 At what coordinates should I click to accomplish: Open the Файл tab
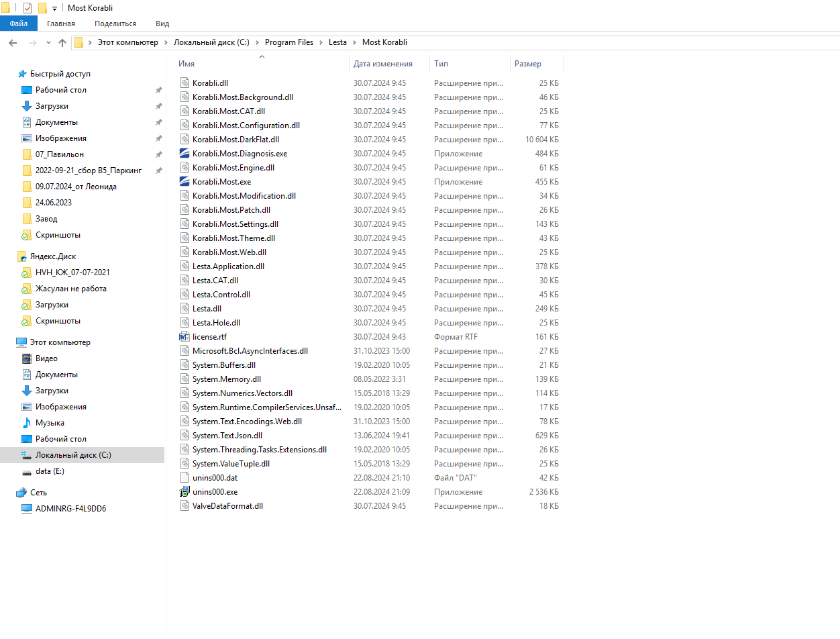tap(19, 23)
